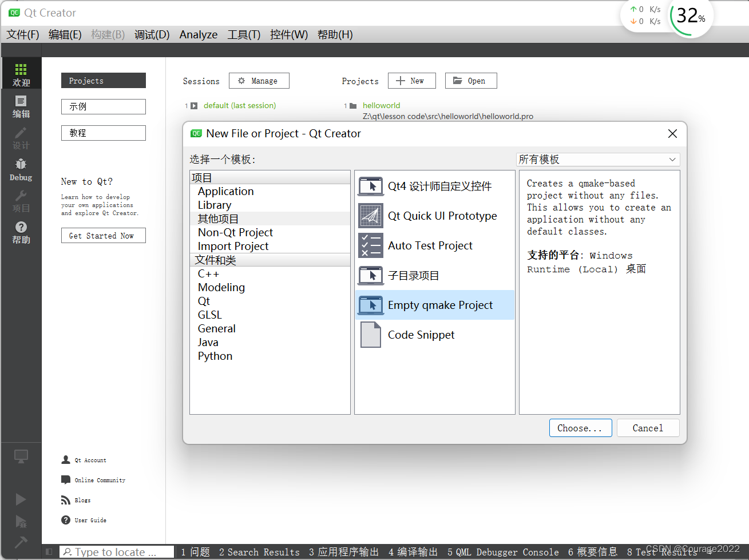Viewport: 749px width, 560px height.
Task: Select Non-Qt Project category
Action: pos(270,232)
